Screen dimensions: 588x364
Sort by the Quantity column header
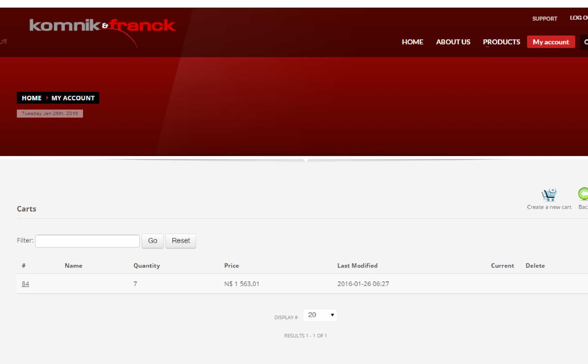coord(146,266)
